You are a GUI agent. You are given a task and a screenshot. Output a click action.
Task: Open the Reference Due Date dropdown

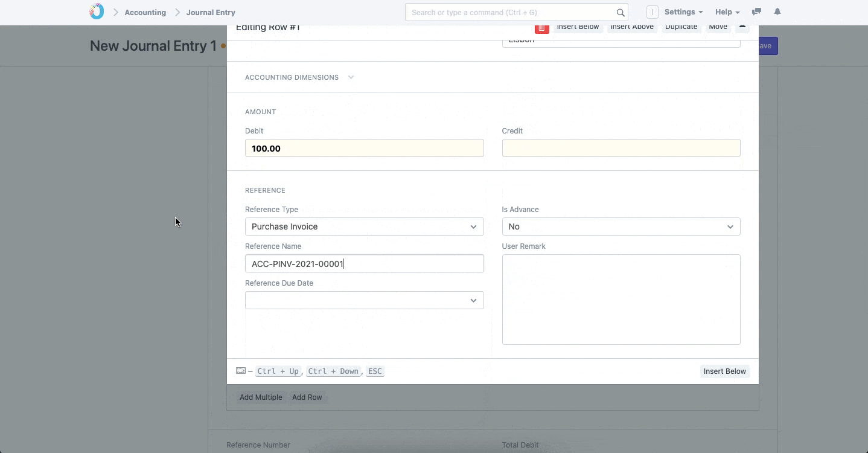point(364,300)
